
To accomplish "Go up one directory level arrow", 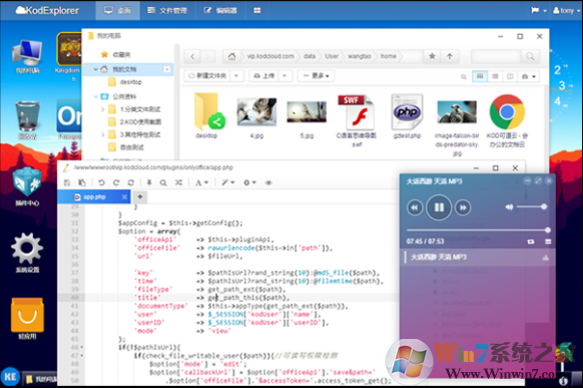I will pyautogui.click(x=450, y=56).
